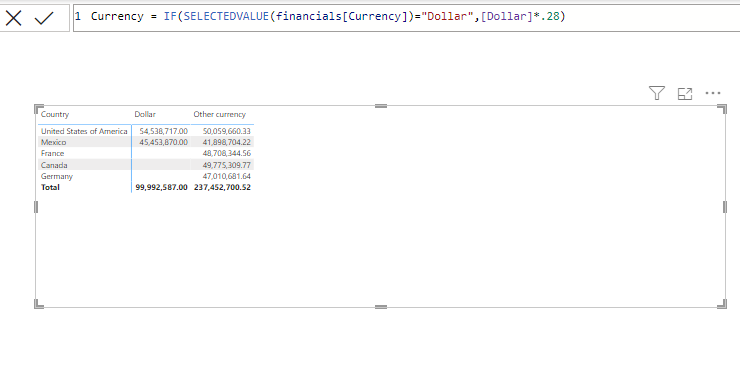Grab the right-middle resize handle of visual
Viewport: 740px width, 380px height.
pos(725,207)
